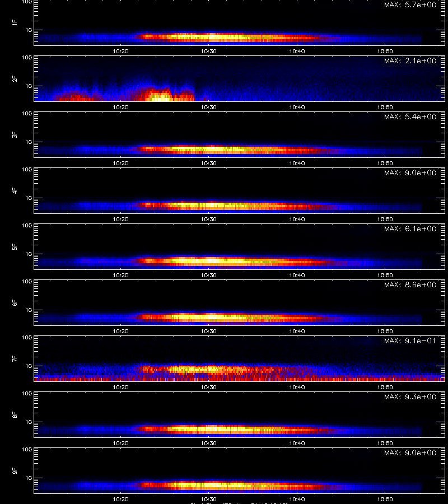Click the 10 y-axis label of panel 1F

point(29,30)
